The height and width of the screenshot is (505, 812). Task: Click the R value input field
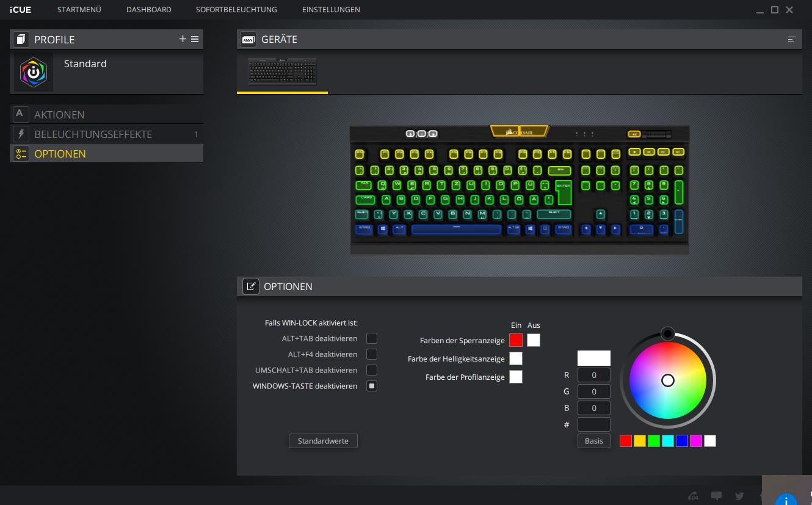click(594, 375)
